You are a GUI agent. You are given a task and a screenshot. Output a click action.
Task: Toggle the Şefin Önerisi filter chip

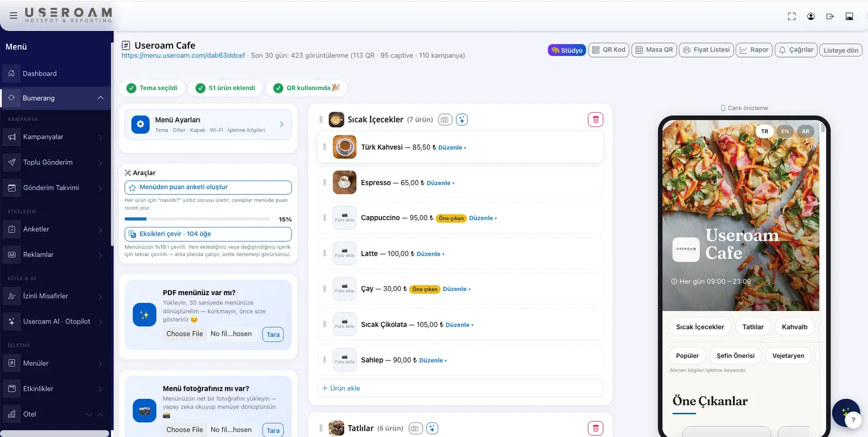(735, 356)
